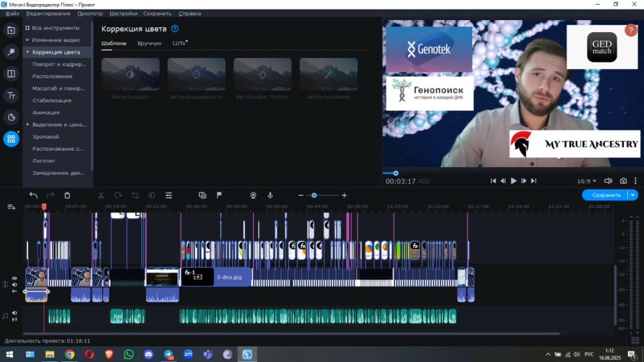
Task: Click the overlay/transition wizard icon
Action: (x=203, y=195)
